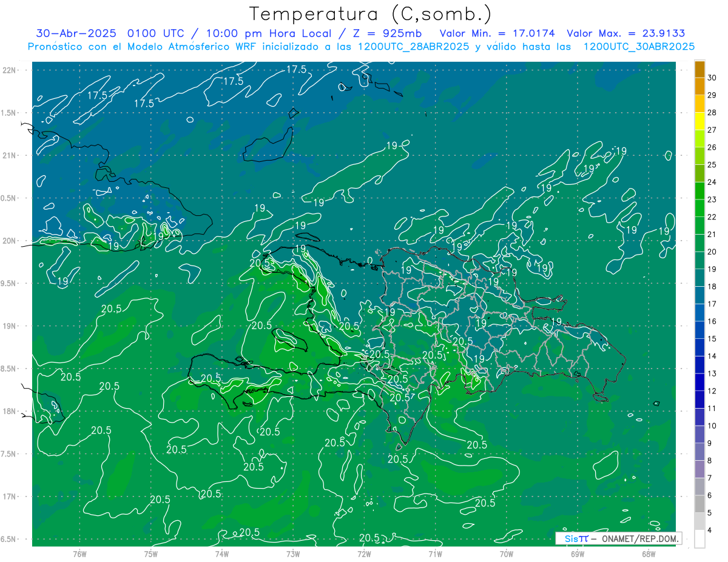This screenshot has width=728, height=562.
Task: Click the '76W' longitude axis label
Action: click(x=80, y=554)
